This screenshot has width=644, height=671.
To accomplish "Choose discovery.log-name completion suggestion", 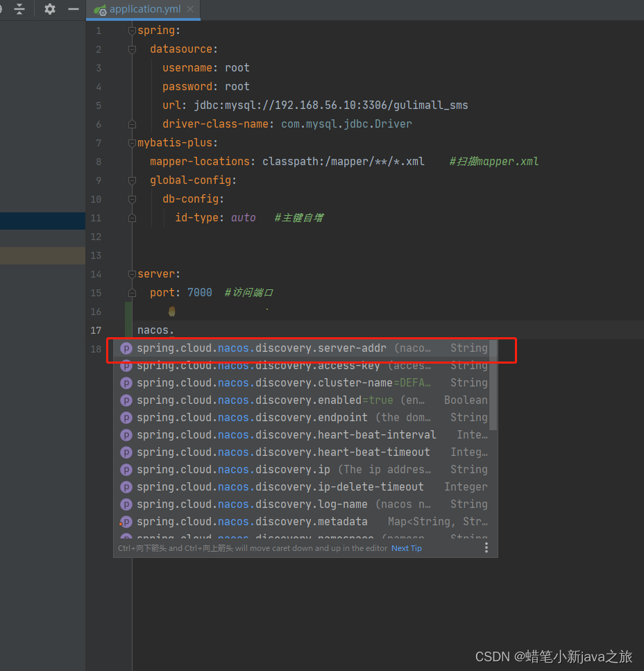I will click(302, 504).
